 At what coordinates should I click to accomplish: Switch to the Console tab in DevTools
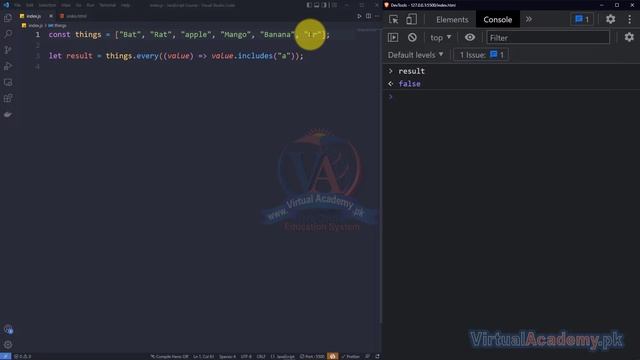[x=498, y=20]
